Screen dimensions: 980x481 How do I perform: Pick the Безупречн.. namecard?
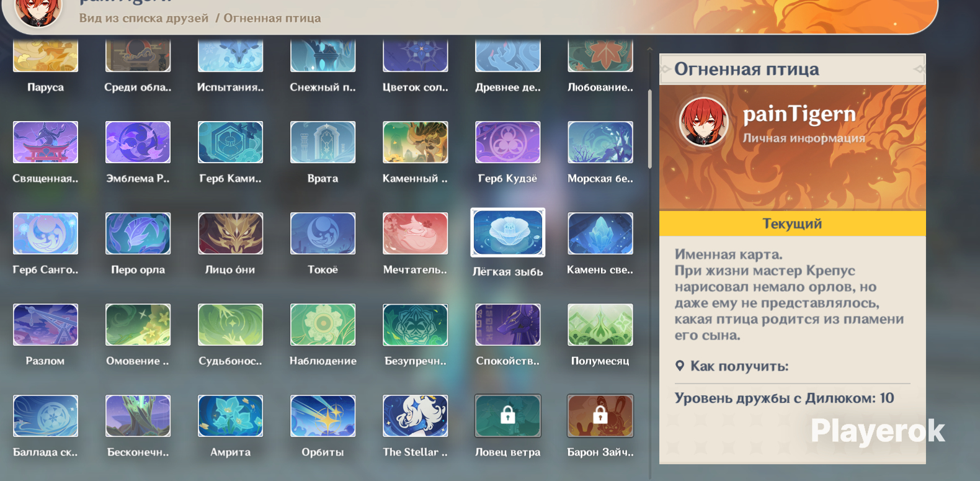(415, 325)
